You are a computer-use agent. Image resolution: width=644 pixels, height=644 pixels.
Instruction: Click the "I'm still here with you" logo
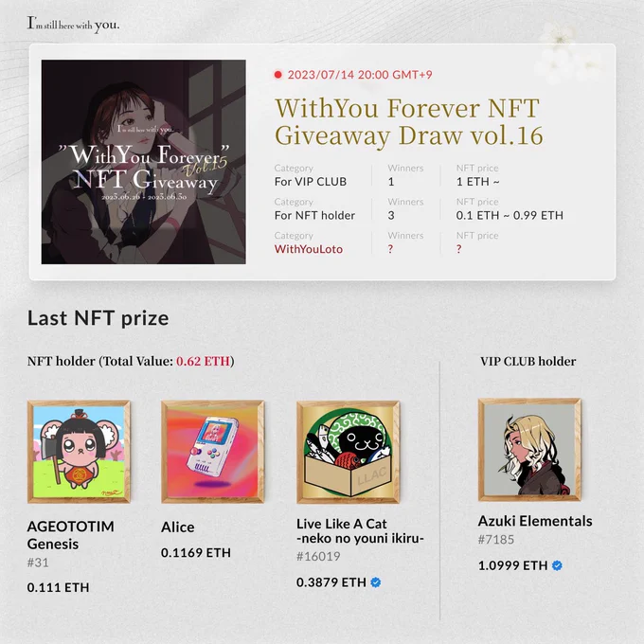point(73,25)
